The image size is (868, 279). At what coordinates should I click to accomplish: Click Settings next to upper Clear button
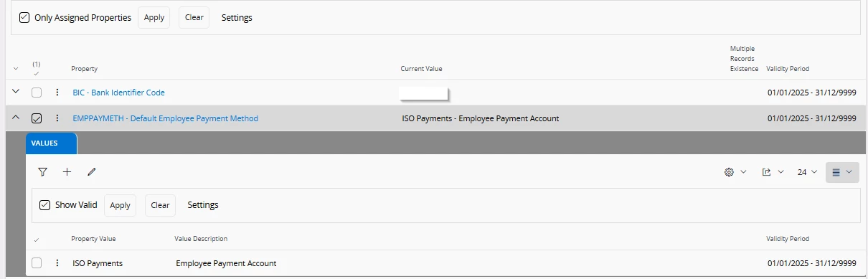[x=237, y=18]
